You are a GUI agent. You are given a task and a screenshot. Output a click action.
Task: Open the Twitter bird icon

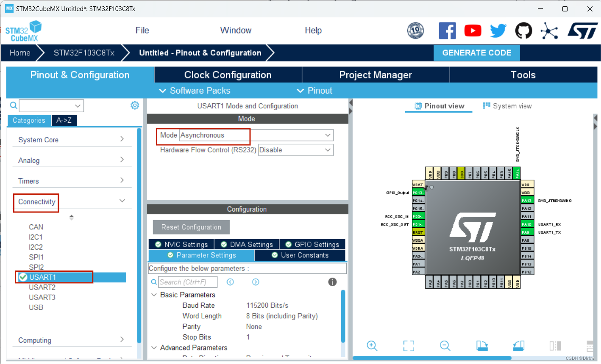pos(498,30)
